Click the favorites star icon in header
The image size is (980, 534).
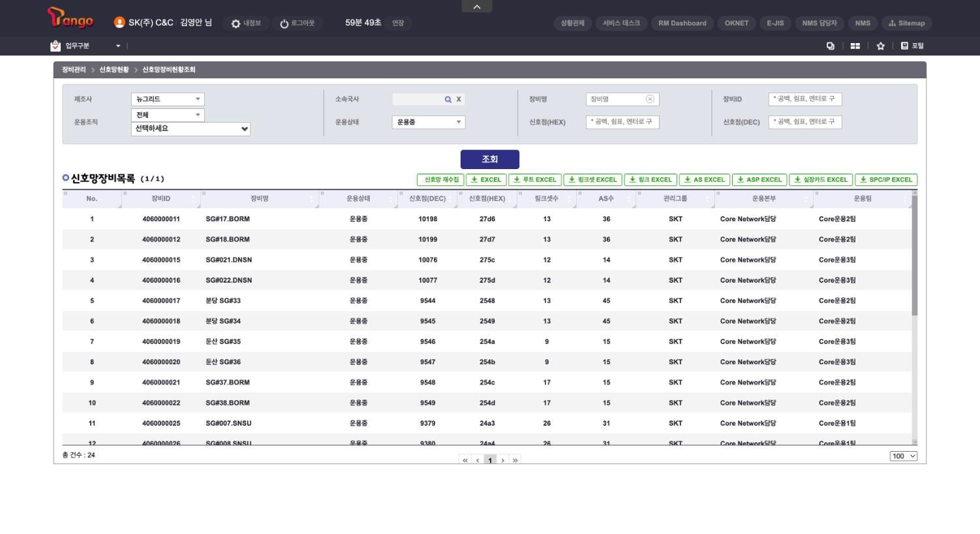[x=880, y=46]
